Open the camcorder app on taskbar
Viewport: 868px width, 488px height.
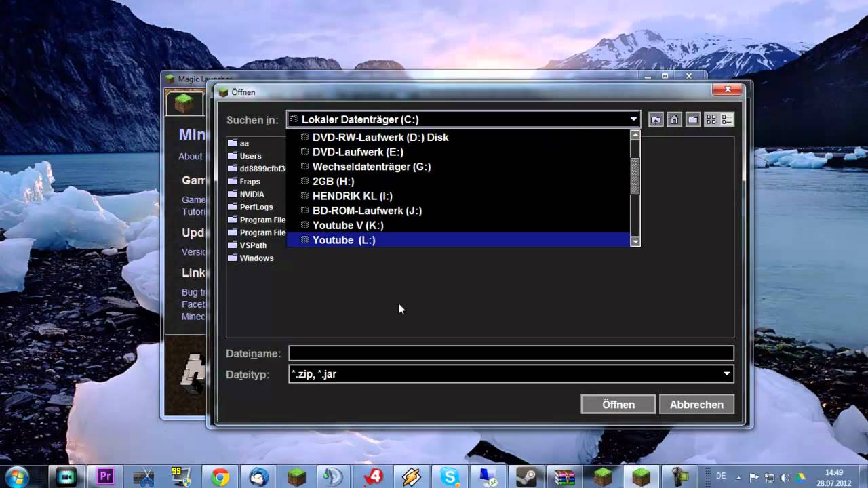679,476
